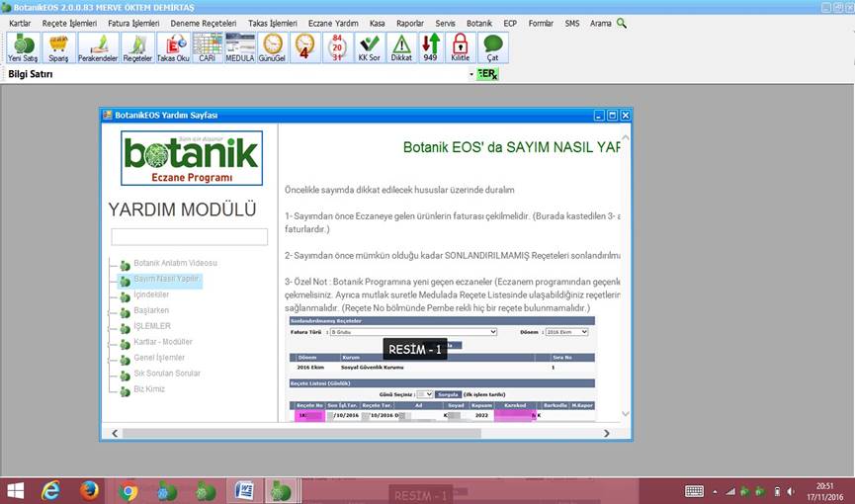Click the green Excel export icon
The height and width of the screenshot is (504, 855).
pyautogui.click(x=486, y=74)
